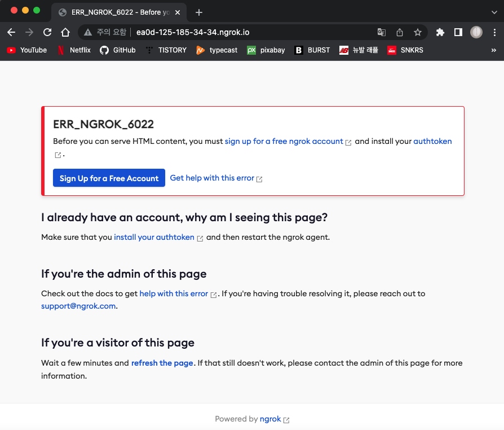
Task: Click the support@ngrok.com email link
Action: coord(78,306)
